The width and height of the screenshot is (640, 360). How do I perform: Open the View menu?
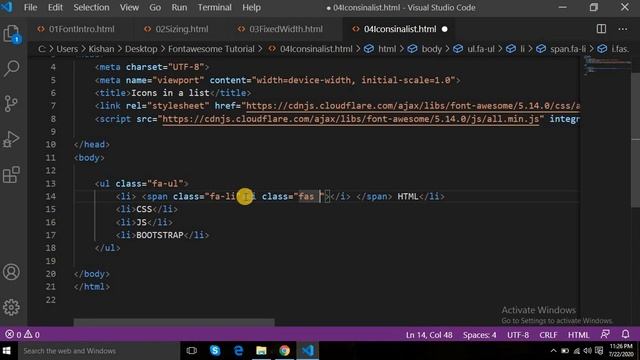[129, 7]
